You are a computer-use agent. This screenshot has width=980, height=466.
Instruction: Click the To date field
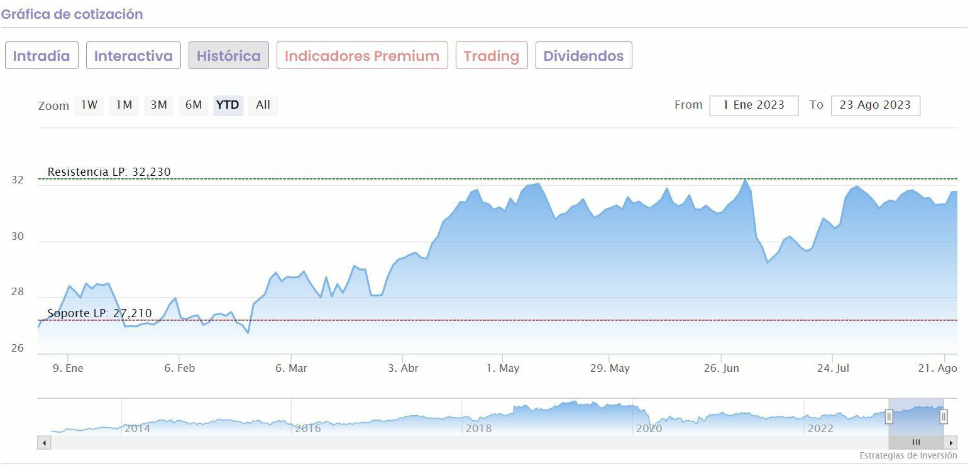[875, 106]
